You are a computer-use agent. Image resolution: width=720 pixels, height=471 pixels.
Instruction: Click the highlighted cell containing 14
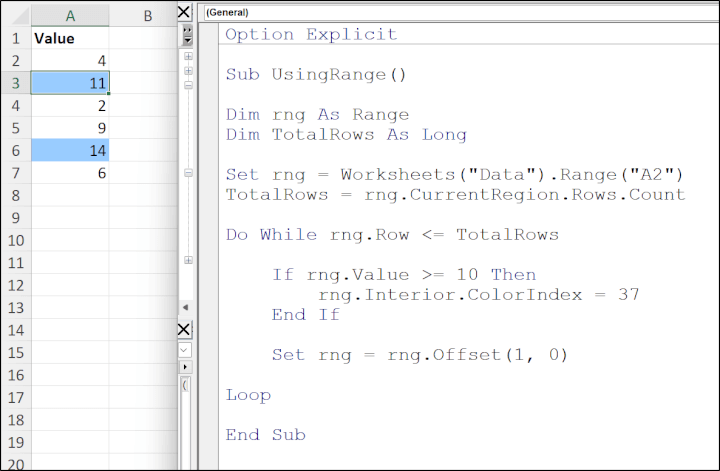click(x=70, y=151)
